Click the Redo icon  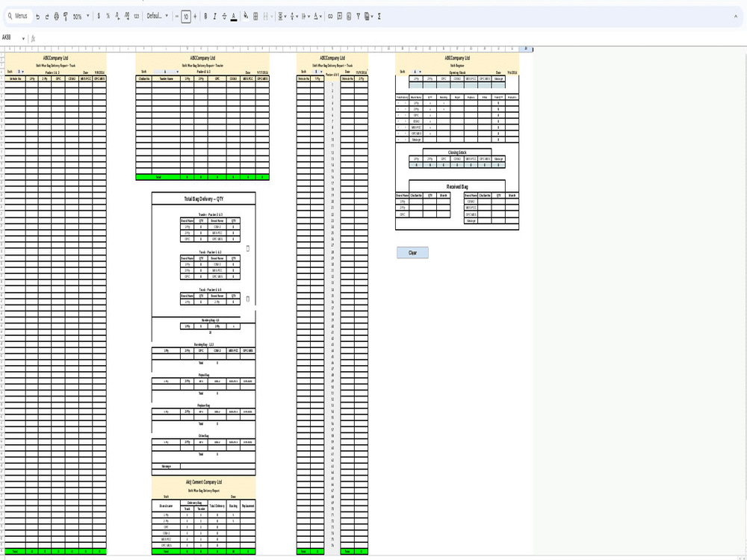coord(47,16)
